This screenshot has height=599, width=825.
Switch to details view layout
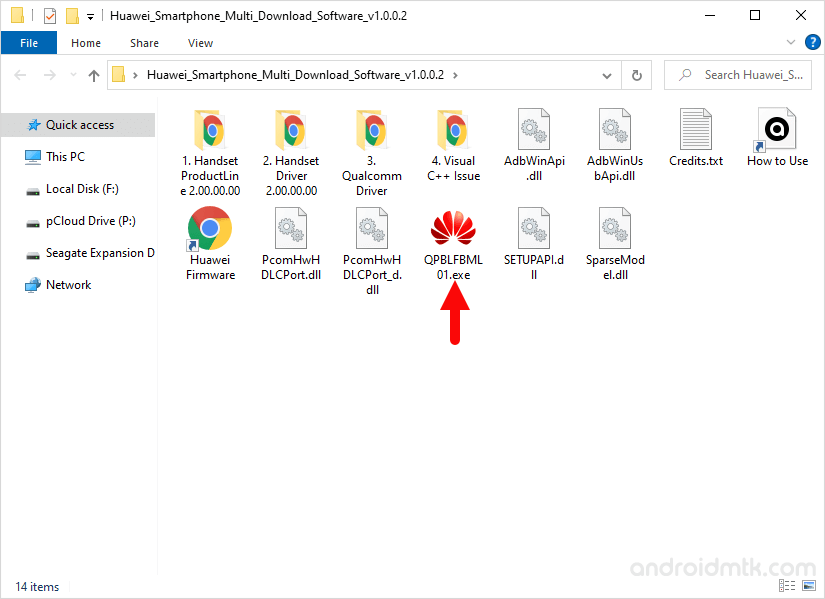(x=787, y=585)
